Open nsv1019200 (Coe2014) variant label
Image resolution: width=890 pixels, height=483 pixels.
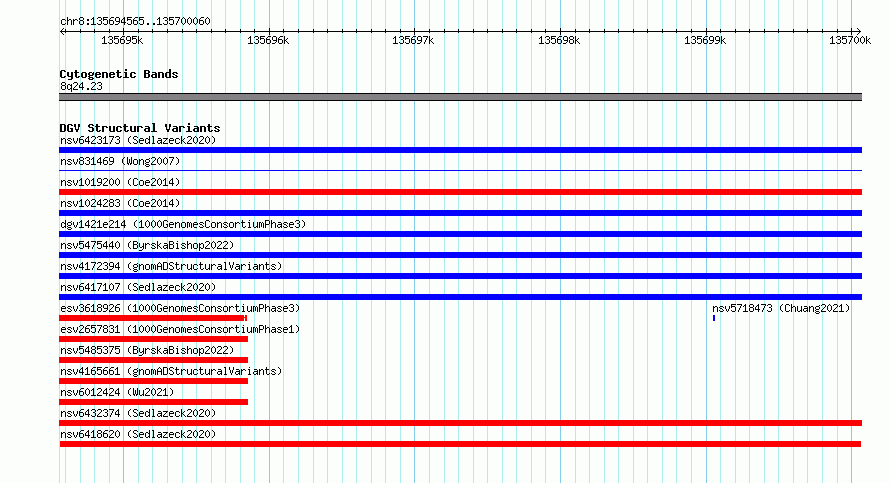click(x=120, y=182)
